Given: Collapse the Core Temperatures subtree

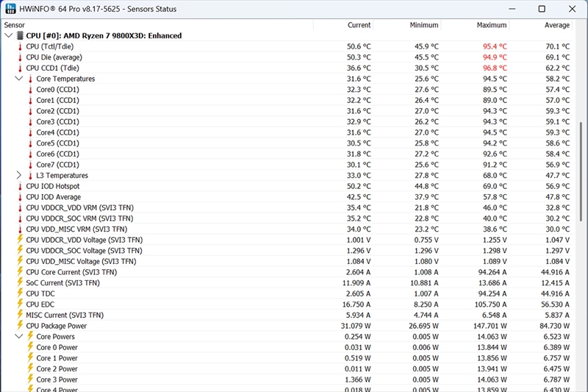Looking at the screenshot, I should click(19, 79).
